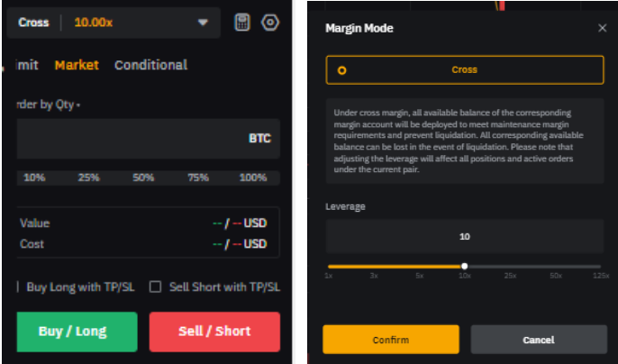Open the hexagon settings icon
This screenshot has height=364, width=618.
click(x=269, y=22)
